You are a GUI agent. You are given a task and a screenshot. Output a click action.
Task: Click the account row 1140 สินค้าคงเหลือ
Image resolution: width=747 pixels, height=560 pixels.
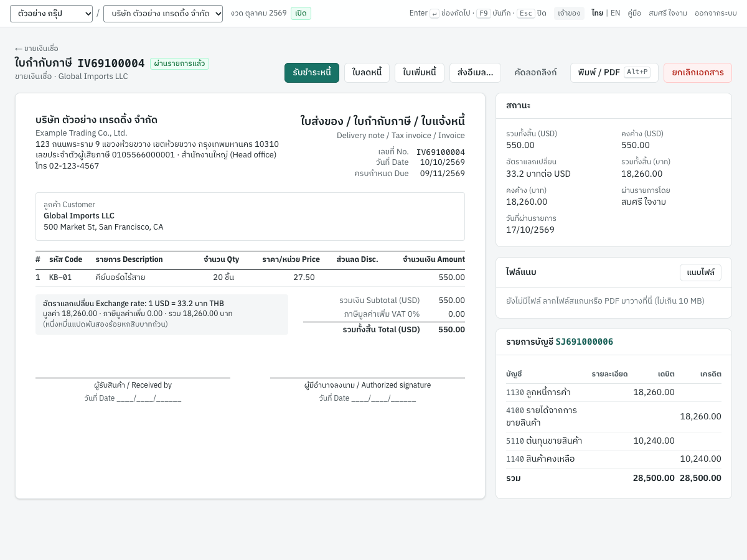[x=614, y=459]
